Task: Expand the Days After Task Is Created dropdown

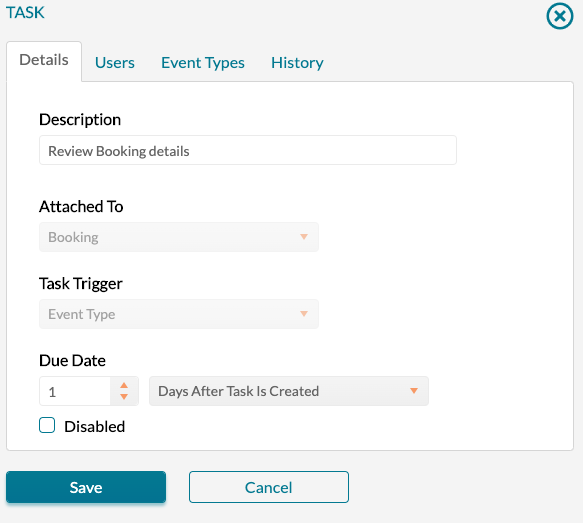Action: tap(289, 391)
